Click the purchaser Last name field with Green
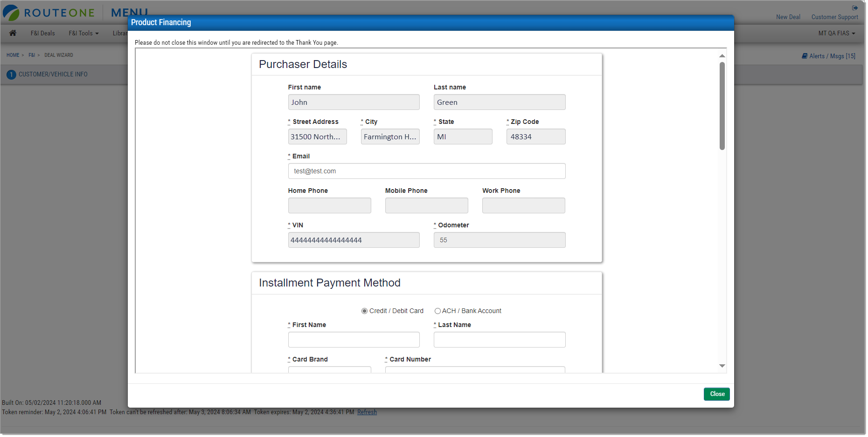 tap(500, 102)
